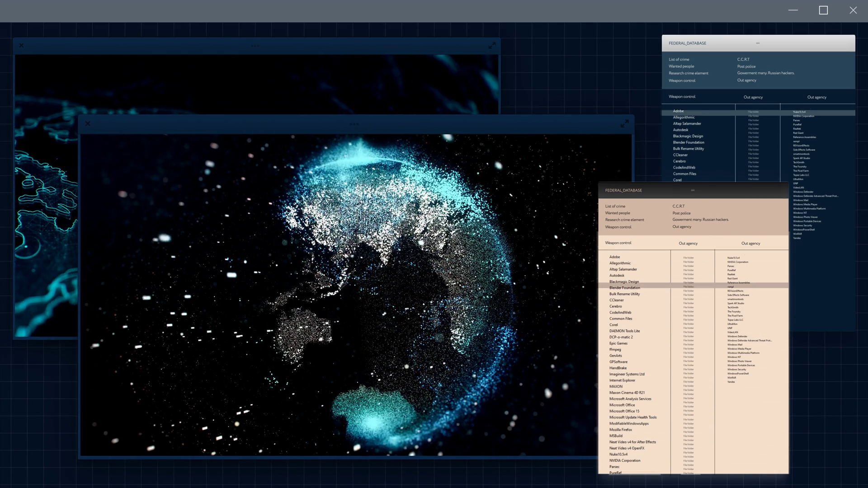Click the globe window's three-dot handle
Screen dimensions: 868x488
click(x=354, y=124)
